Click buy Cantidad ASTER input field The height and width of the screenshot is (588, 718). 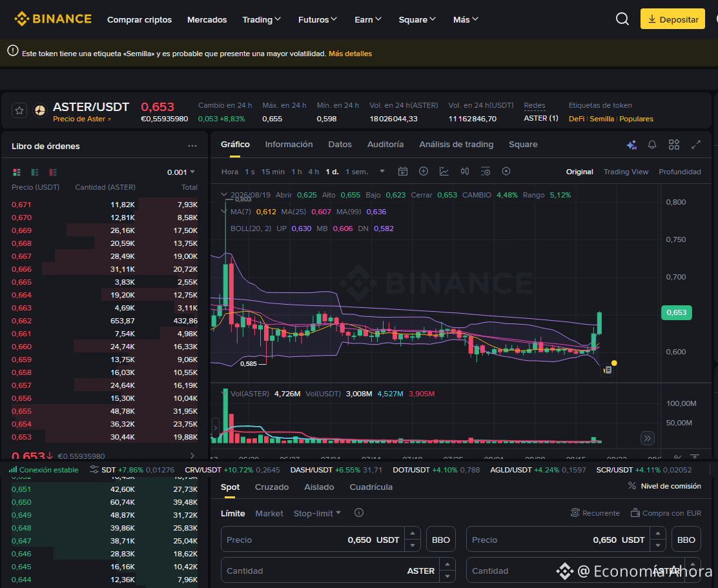(338, 571)
